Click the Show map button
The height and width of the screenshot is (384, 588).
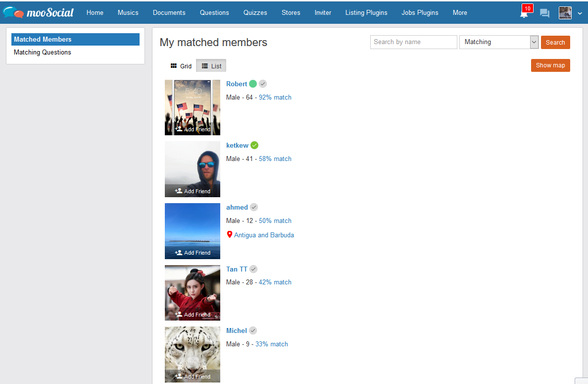tap(550, 65)
